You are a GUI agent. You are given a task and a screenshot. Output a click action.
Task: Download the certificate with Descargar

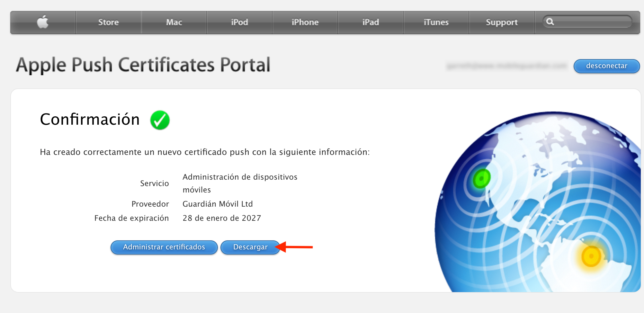coord(250,247)
